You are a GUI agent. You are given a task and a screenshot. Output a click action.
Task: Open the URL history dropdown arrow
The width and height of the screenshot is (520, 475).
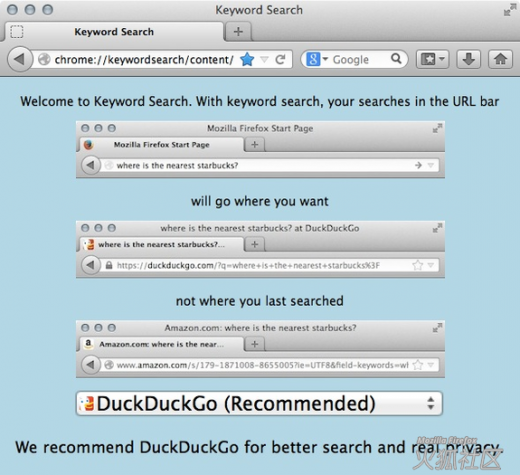(264, 60)
